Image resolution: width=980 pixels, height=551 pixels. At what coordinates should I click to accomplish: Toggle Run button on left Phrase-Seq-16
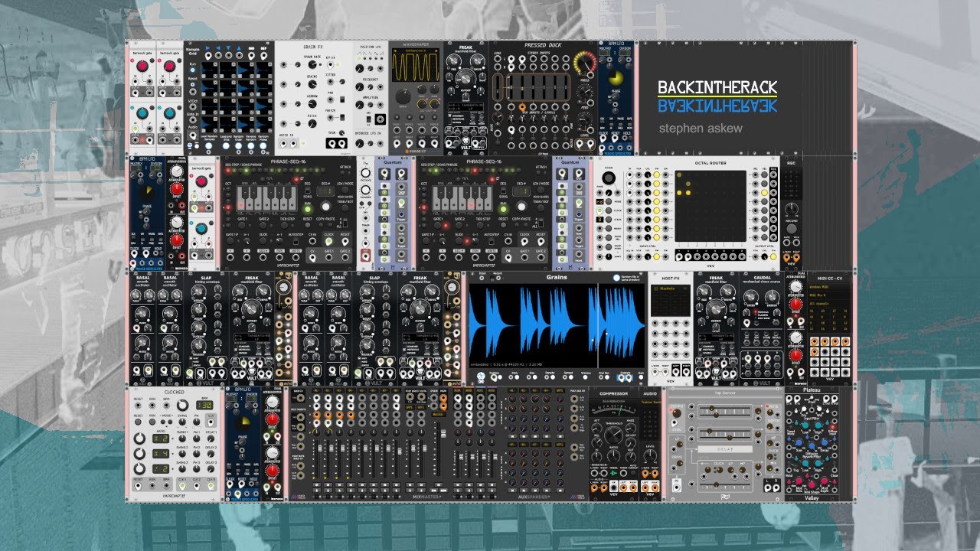point(307,207)
